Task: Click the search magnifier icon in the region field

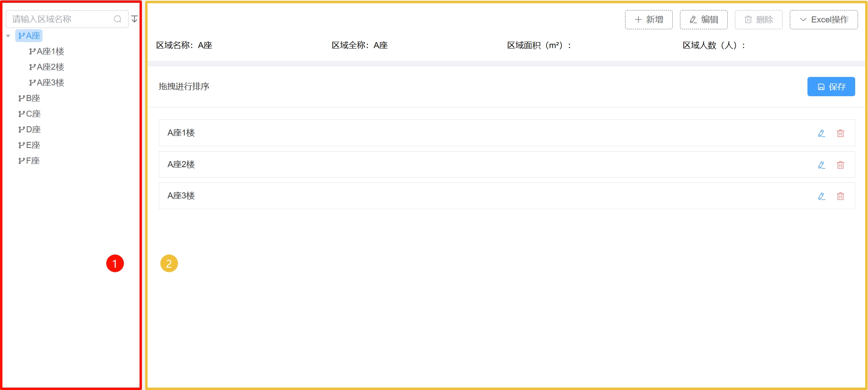Action: coord(117,19)
